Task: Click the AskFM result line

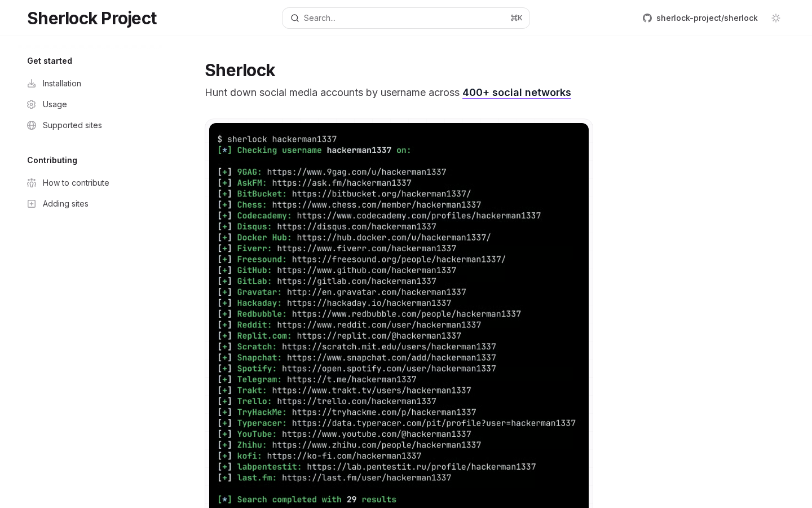Action: pyautogui.click(x=314, y=183)
